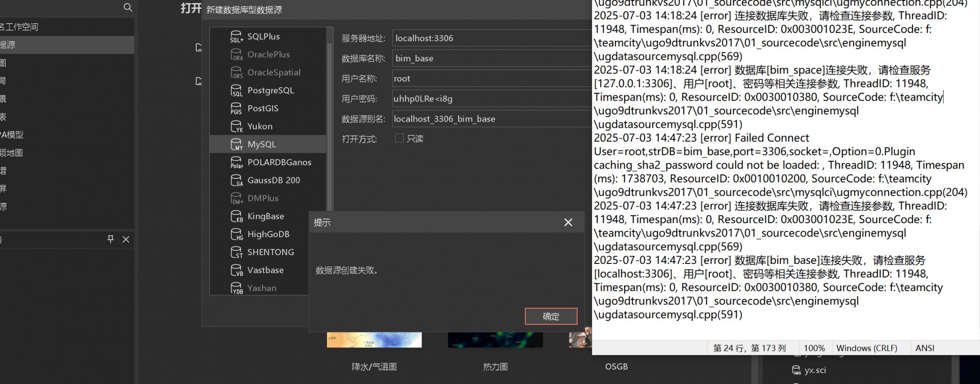Screen dimensions: 980x384
Task: Edit the 数据库名称 field bim_base
Action: pyautogui.click(x=492, y=58)
